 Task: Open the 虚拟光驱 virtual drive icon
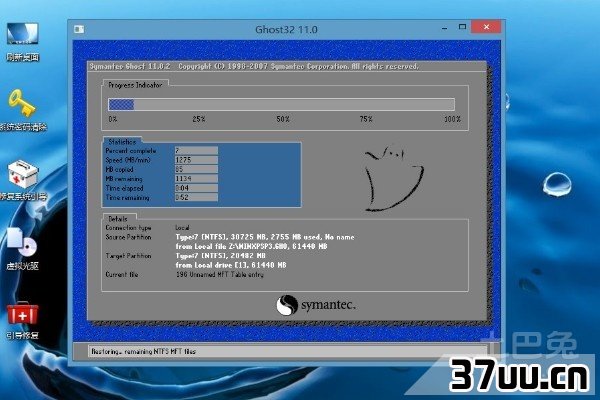point(22,249)
